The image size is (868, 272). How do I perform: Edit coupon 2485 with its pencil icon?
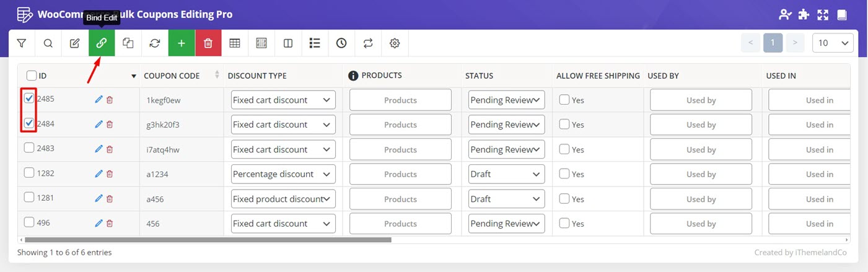click(x=99, y=100)
